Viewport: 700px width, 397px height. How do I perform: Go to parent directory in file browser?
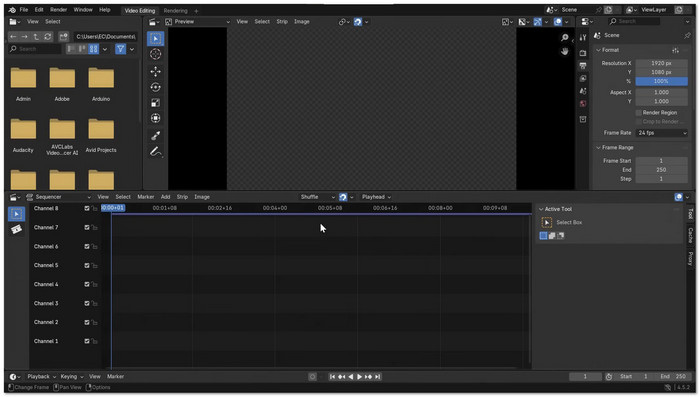point(36,37)
